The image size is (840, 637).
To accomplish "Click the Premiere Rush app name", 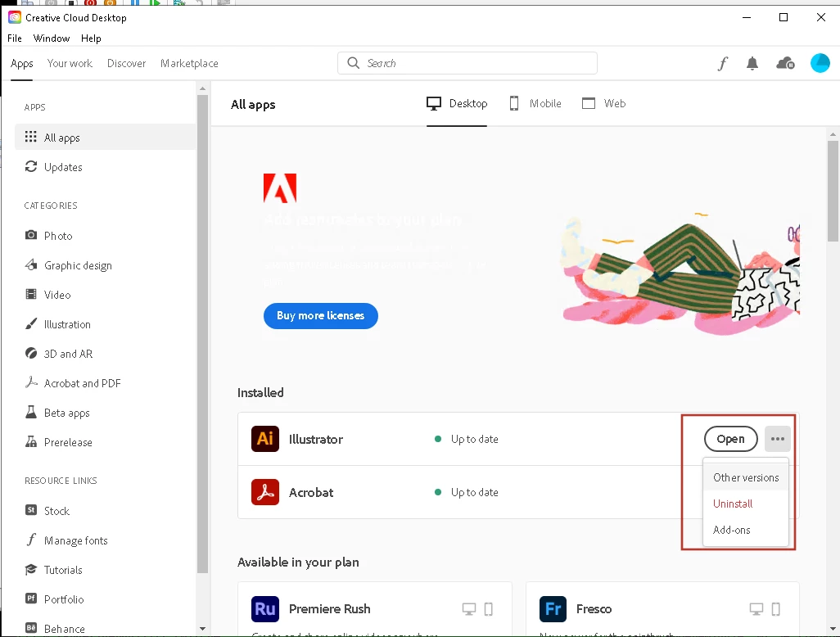I will [329, 609].
